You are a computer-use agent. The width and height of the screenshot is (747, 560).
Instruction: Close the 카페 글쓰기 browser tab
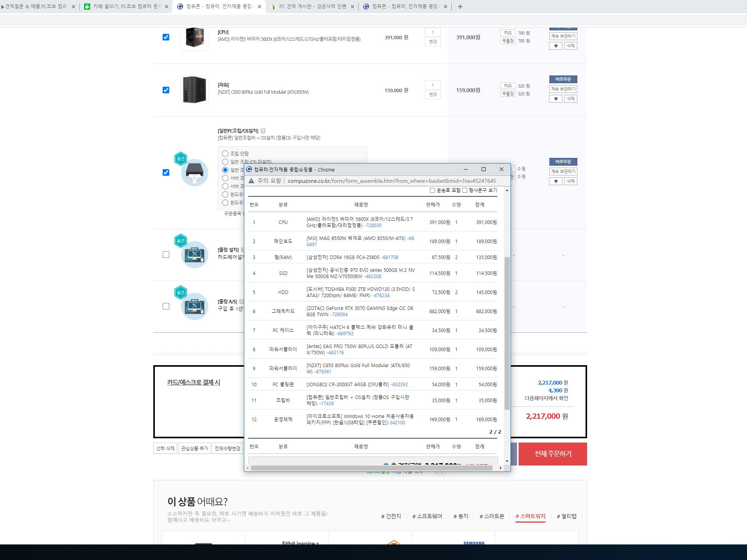click(167, 7)
